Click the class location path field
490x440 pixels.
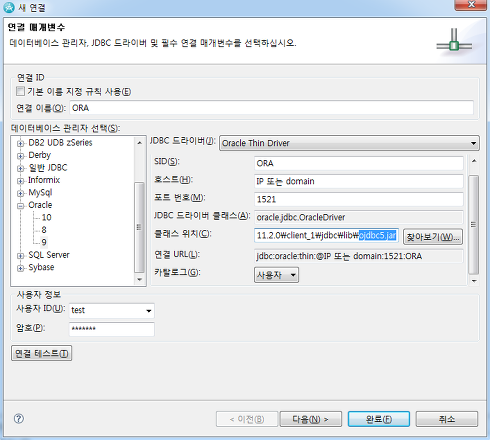[326, 236]
